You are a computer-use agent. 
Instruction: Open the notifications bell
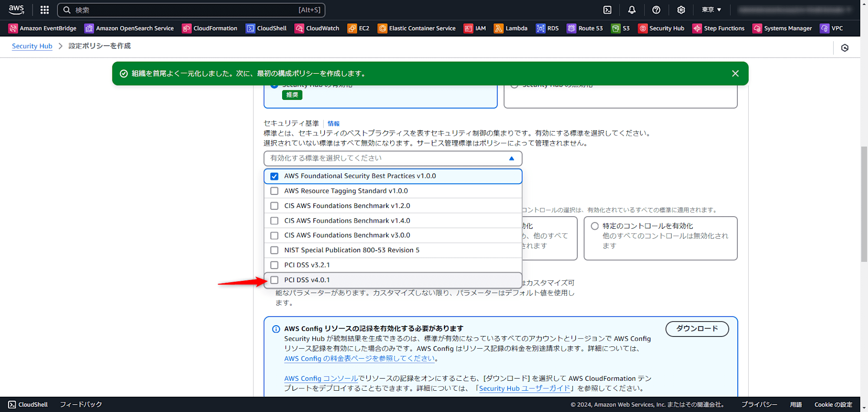632,10
